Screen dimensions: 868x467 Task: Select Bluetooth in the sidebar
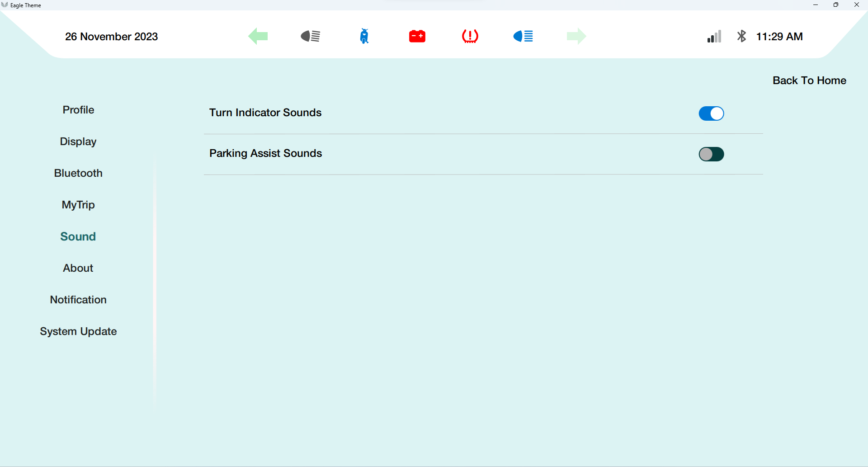(78, 173)
